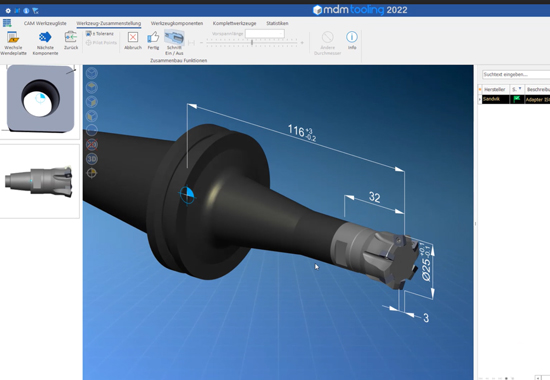550x380 pixels.
Task: Confirm with the Fertig thumbs-up icon
Action: (153, 37)
